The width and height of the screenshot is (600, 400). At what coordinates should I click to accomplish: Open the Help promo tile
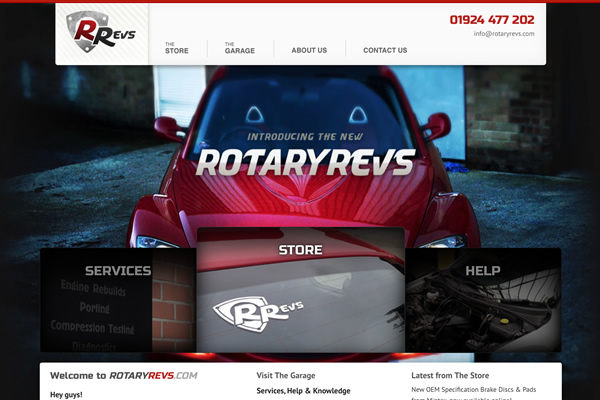(x=483, y=300)
